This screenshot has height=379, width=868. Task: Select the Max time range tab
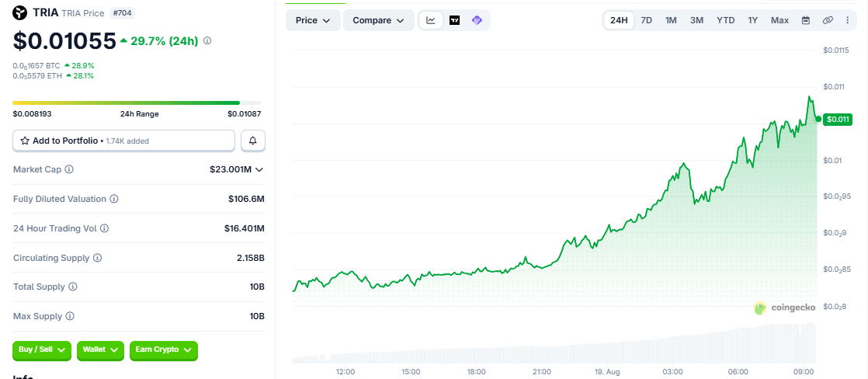pyautogui.click(x=779, y=20)
